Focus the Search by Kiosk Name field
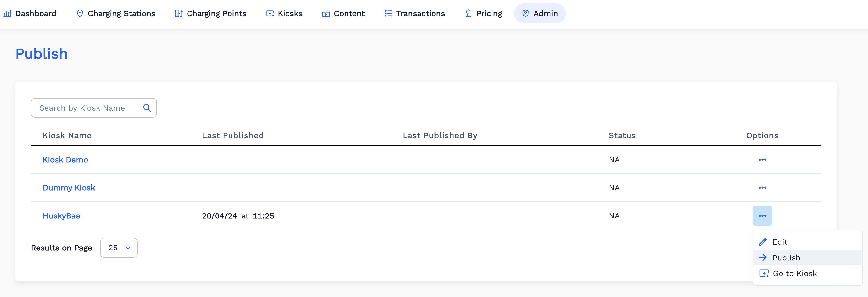Image resolution: width=868 pixels, height=297 pixels. [x=87, y=108]
